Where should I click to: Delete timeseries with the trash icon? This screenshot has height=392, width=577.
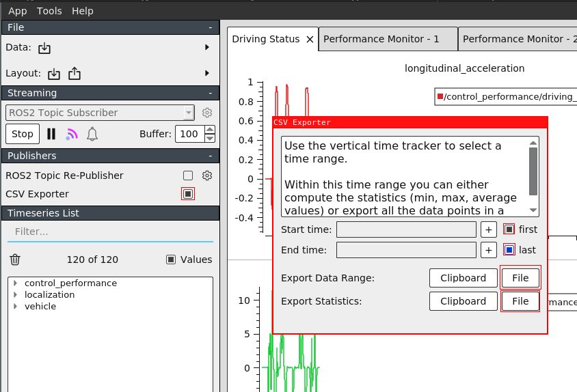pyautogui.click(x=15, y=260)
